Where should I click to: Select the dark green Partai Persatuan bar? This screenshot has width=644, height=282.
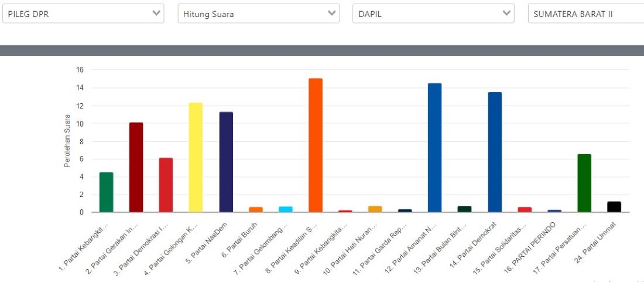coord(584,183)
